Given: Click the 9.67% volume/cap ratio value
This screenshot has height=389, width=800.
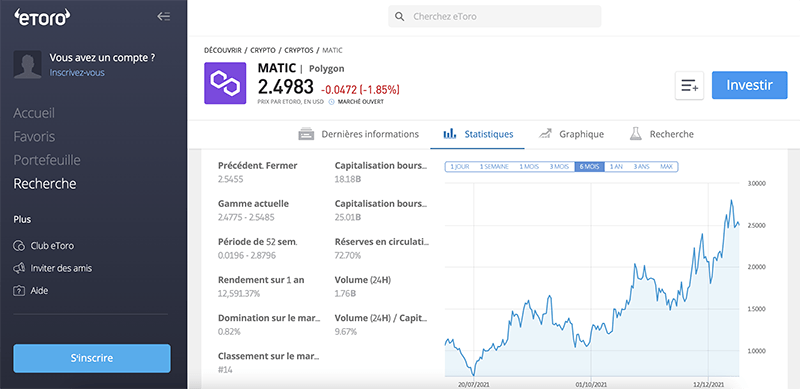Looking at the screenshot, I should 346,332.
